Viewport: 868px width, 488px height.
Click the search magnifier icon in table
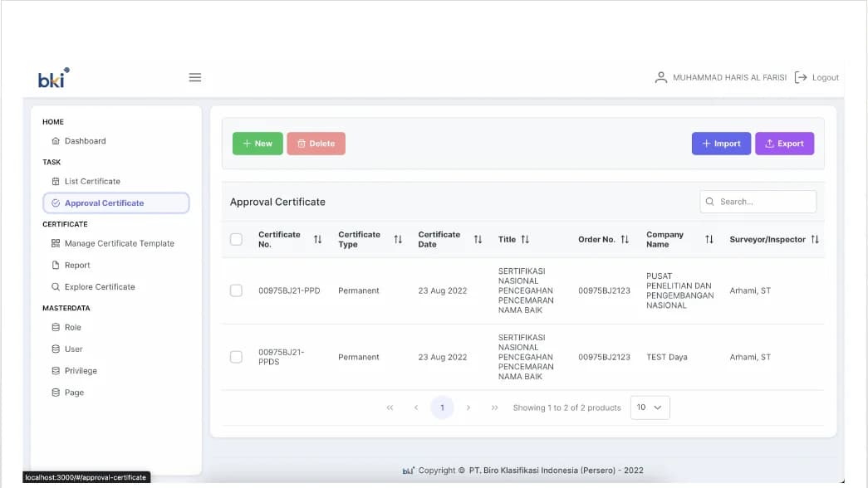709,202
